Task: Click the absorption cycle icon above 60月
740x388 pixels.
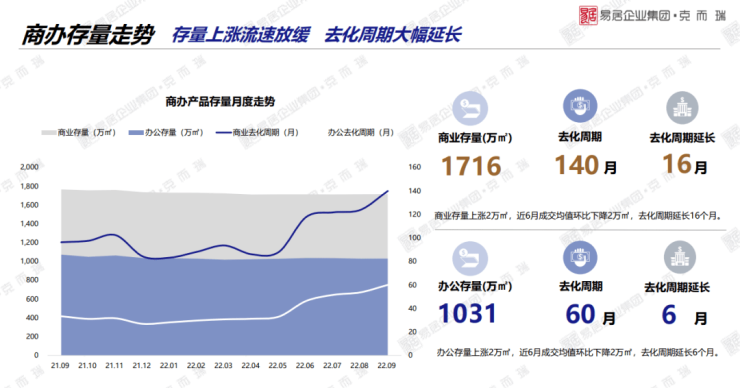Action: (x=580, y=257)
